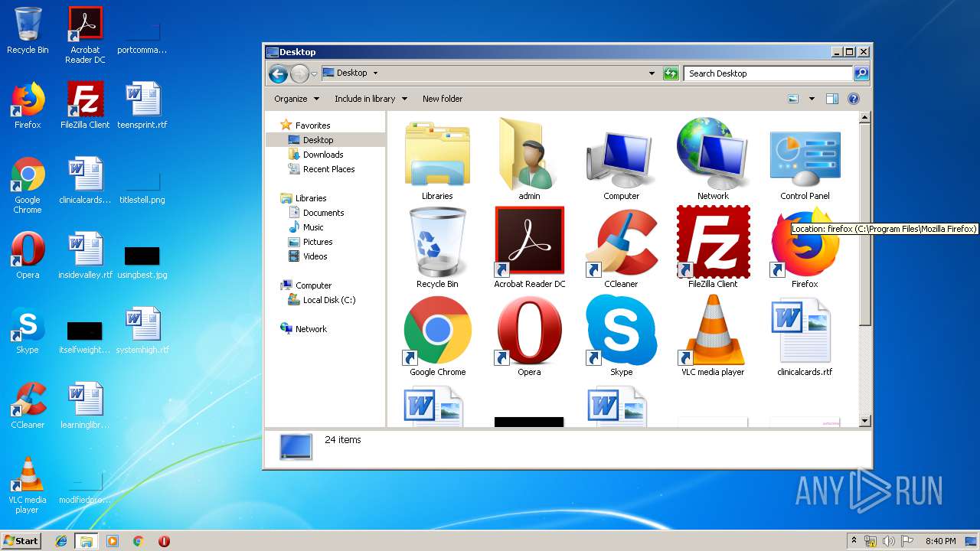Open Downloads in navigation pane
980x551 pixels.
click(322, 155)
